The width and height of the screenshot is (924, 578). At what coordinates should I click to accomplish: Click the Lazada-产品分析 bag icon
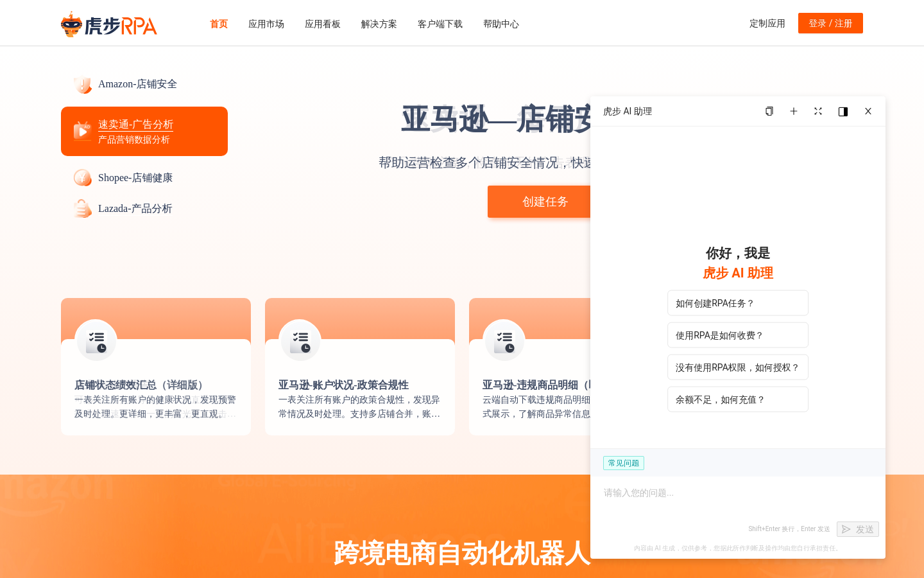tap(82, 209)
